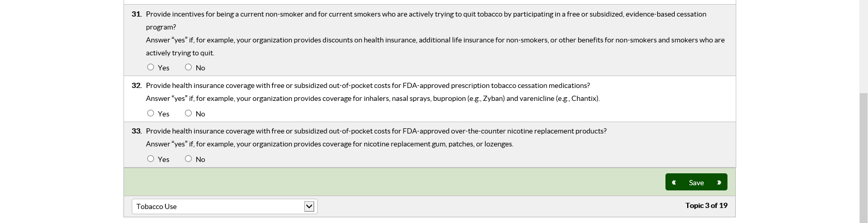The width and height of the screenshot is (868, 223).
Task: Click the gum, patches, or lozenges example sentence
Action: 329,144
